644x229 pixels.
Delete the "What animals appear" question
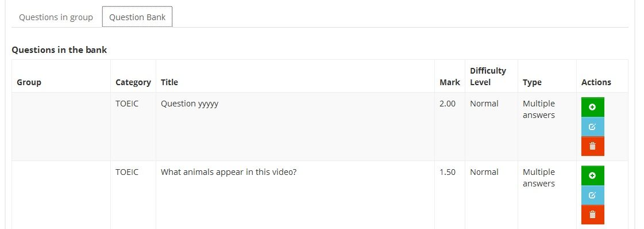point(592,215)
